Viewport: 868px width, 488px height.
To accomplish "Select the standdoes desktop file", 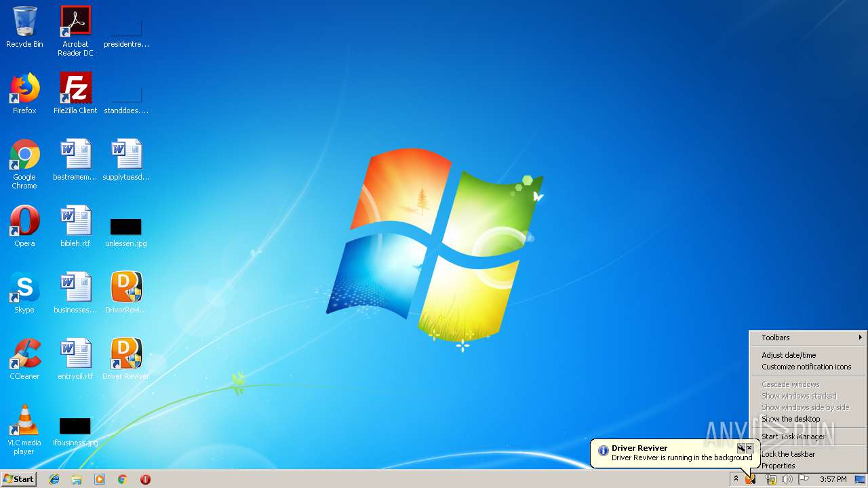I will point(126,100).
